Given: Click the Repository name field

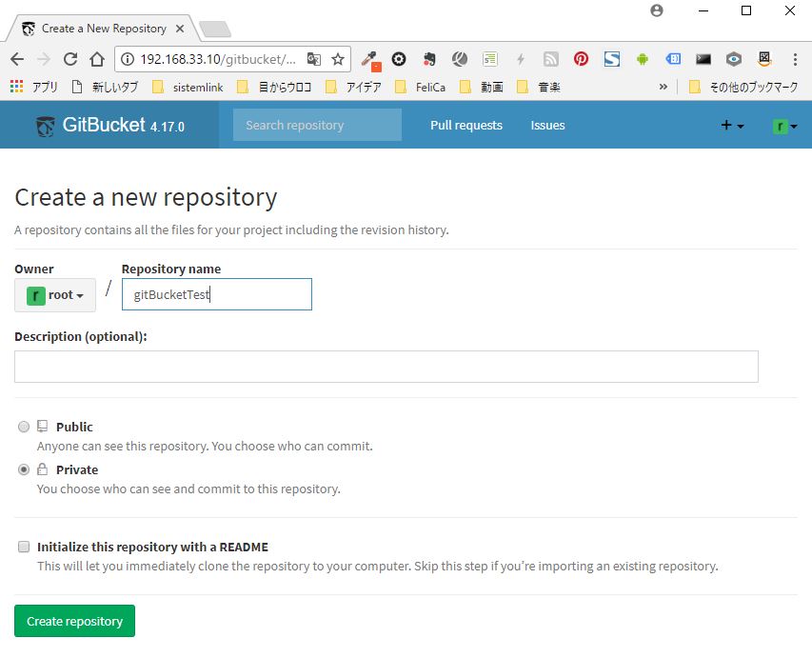Looking at the screenshot, I should coord(217,294).
